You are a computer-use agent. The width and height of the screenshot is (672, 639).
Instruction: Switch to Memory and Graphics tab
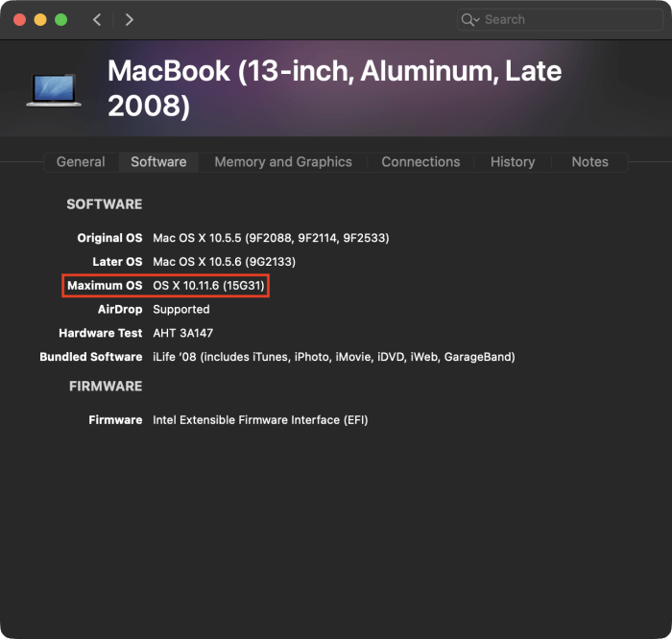pos(283,162)
